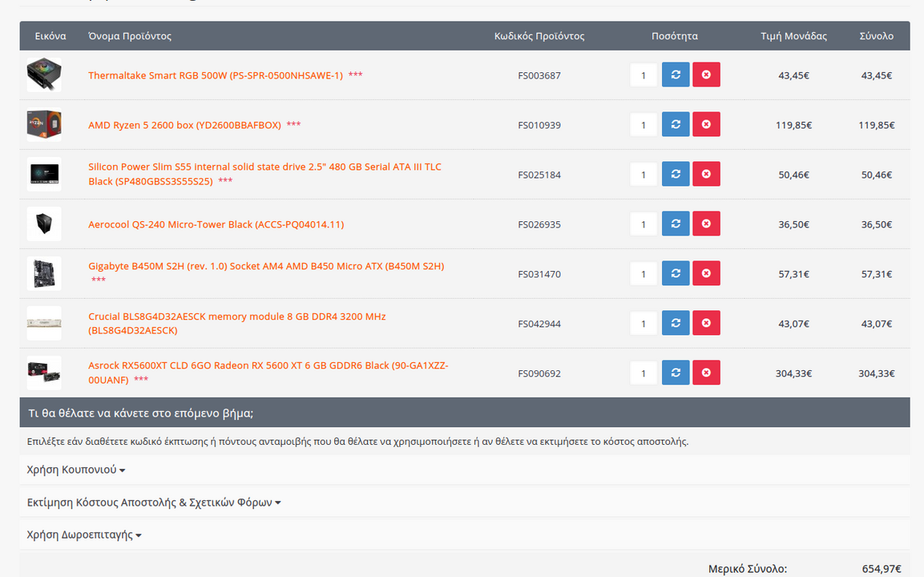
Task: Click quantity field for Asrock row
Action: [644, 373]
